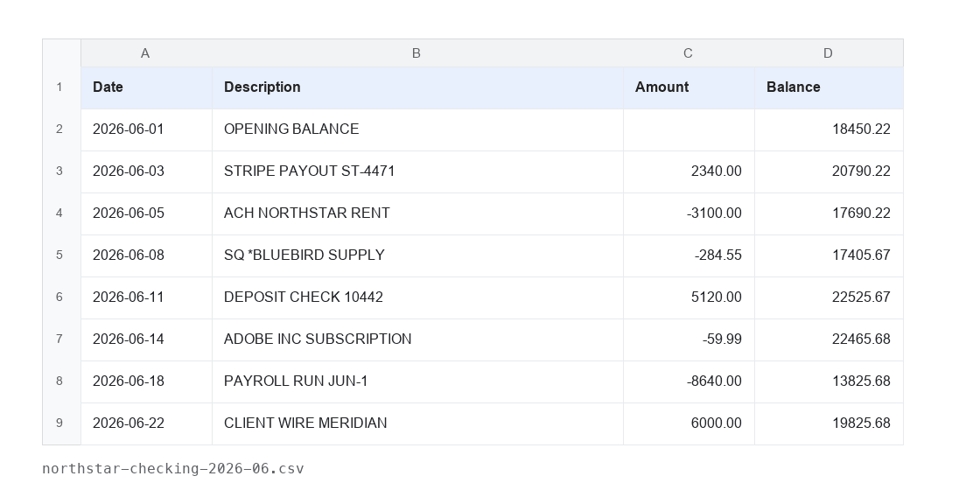Viewport: 980px width, 490px height.
Task: Click the Amount header cell
Action: click(689, 88)
